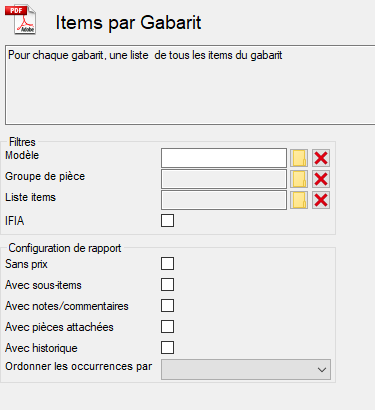Click the Modèle text input field
This screenshot has width=375, height=410.
[x=224, y=158]
